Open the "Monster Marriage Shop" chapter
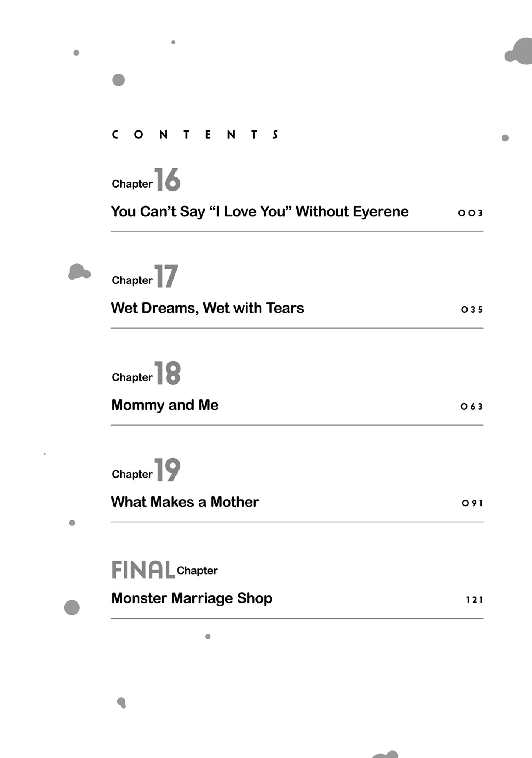The image size is (532, 758). tap(192, 598)
